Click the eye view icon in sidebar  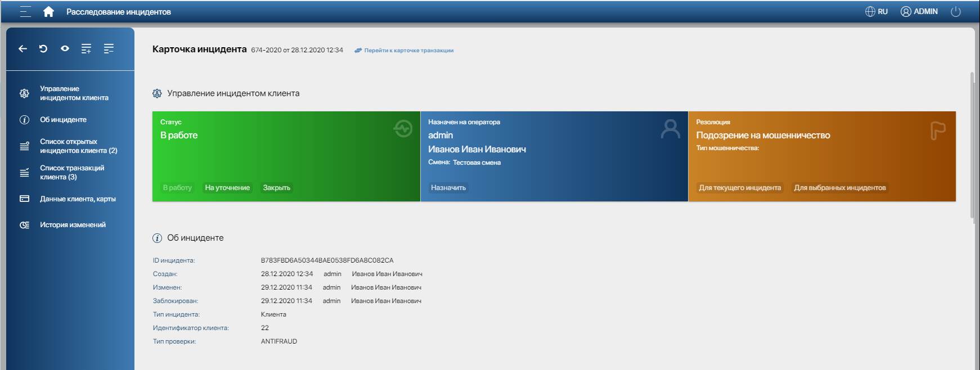65,49
